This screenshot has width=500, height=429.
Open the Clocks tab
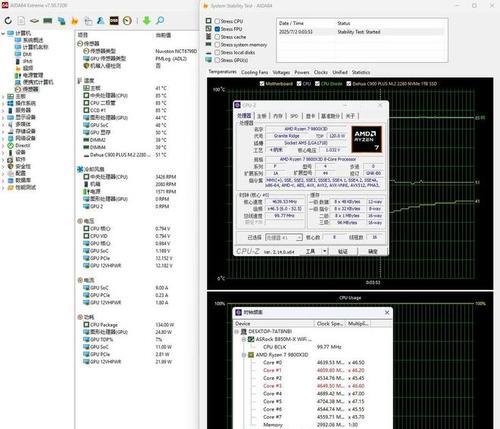(321, 72)
